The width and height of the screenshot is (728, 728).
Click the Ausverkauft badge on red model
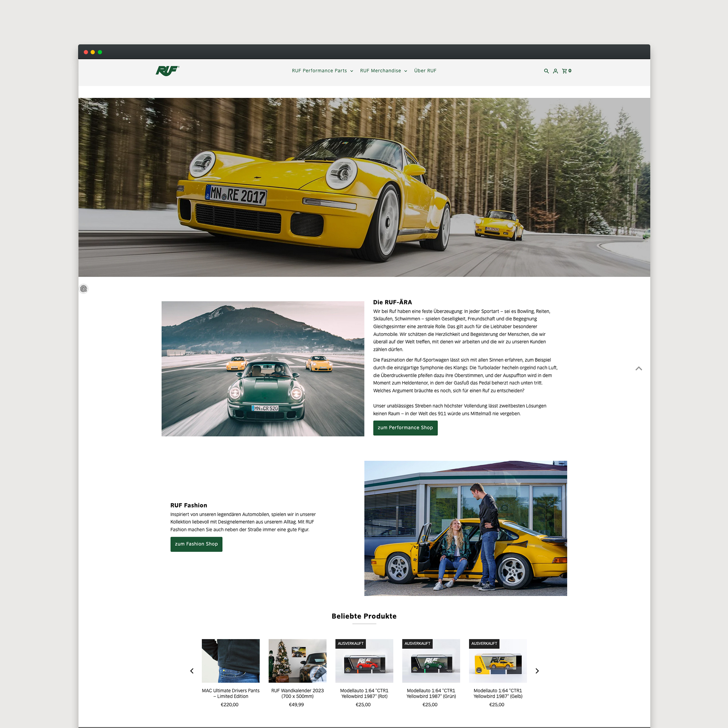[351, 643]
